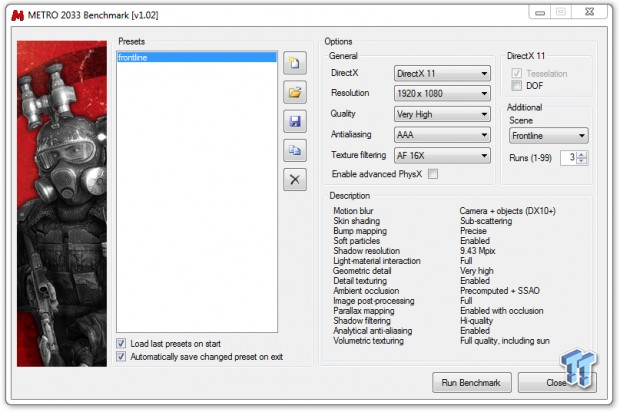Click the Hi-quality shadow filtering value
Image resolution: width=620 pixels, height=412 pixels.
point(476,321)
